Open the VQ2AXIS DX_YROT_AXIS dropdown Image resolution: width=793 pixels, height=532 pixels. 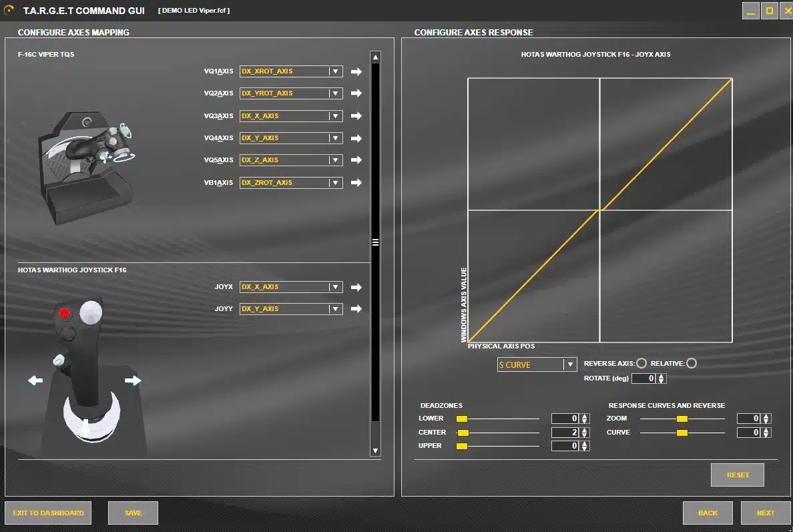(335, 93)
